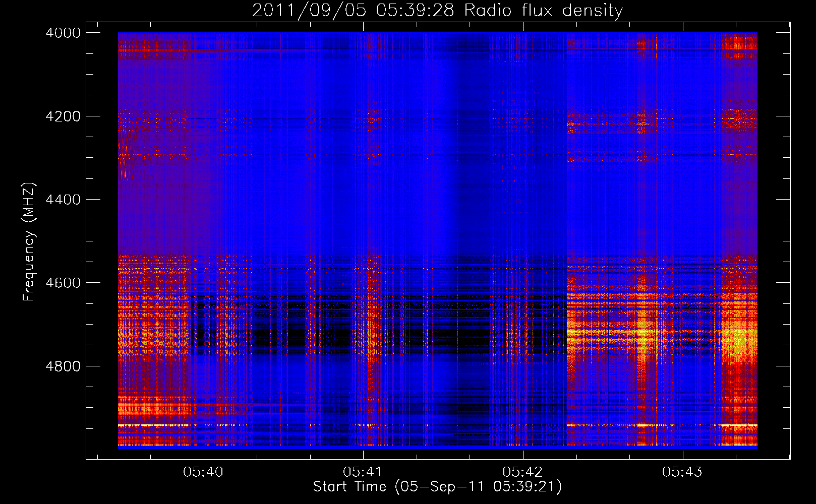Click the plot title "2011/09/05 05:39:28 Radio flux density"

tap(437, 10)
